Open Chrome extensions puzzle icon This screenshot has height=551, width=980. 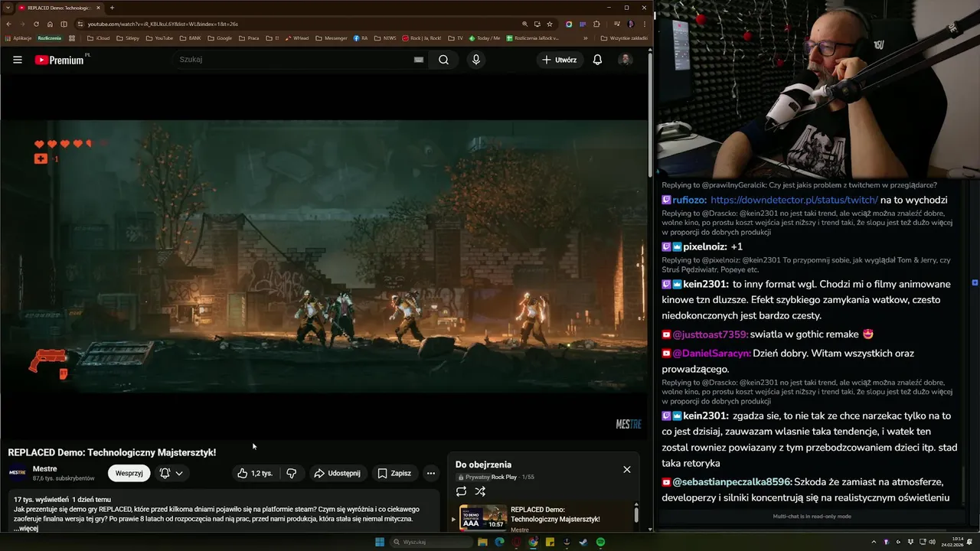click(x=596, y=24)
